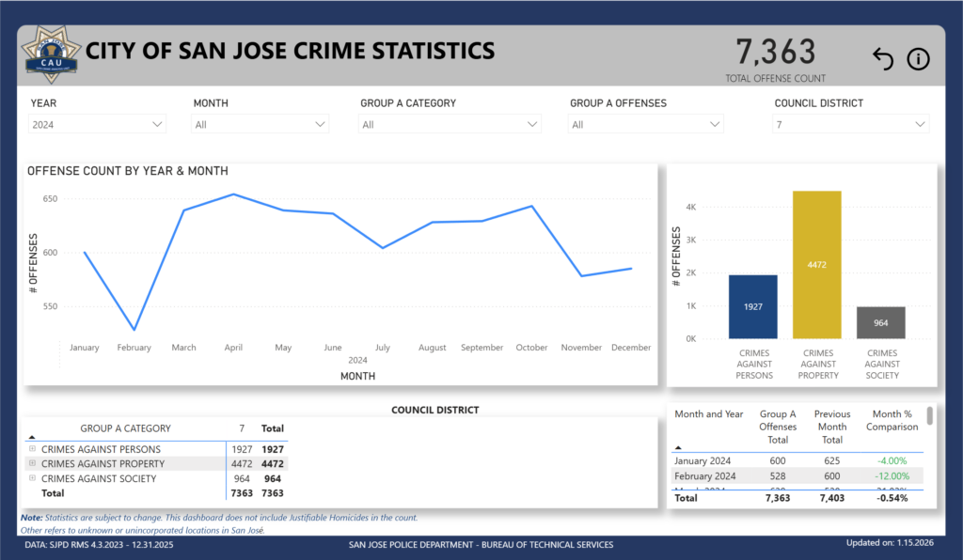Click sort arrow under Group A Category header

32,438
